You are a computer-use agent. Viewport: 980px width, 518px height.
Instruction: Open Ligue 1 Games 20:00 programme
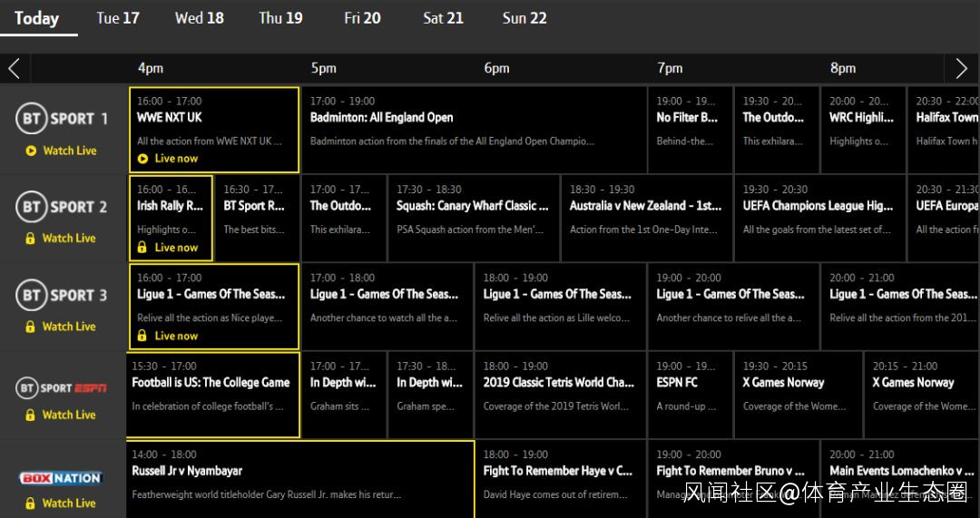click(901, 307)
